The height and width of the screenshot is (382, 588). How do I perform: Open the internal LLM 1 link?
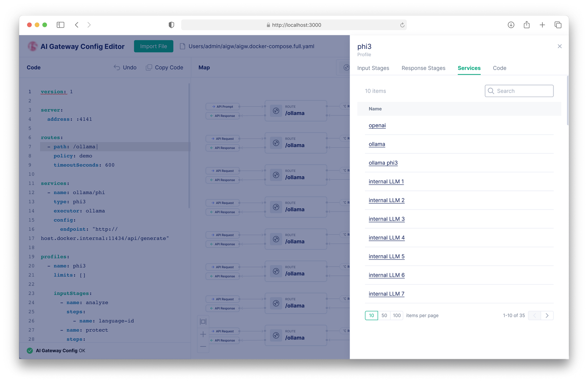[386, 182]
